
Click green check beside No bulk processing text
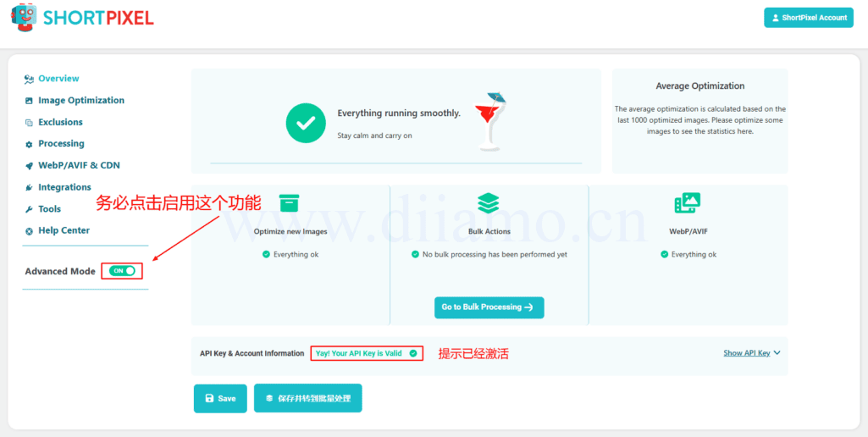415,254
